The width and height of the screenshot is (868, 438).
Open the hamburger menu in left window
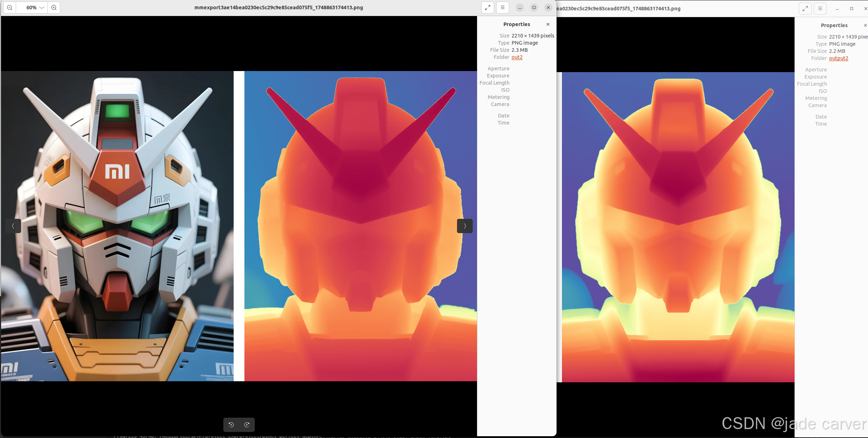[x=502, y=7]
